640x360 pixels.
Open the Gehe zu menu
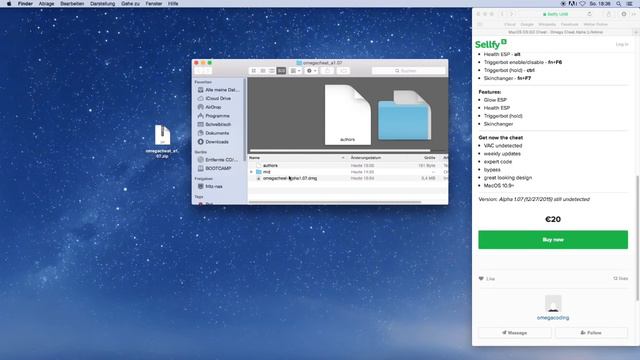pyautogui.click(x=130, y=4)
